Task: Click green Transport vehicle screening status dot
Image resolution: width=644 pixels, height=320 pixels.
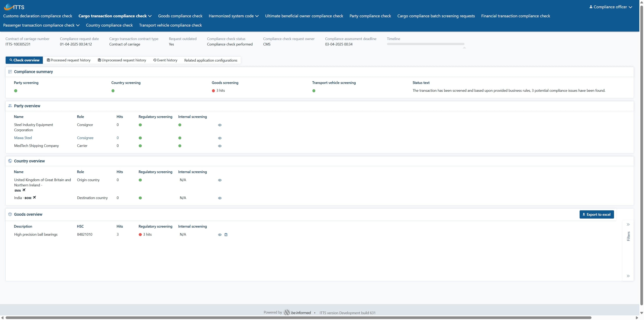Action: click(x=314, y=91)
